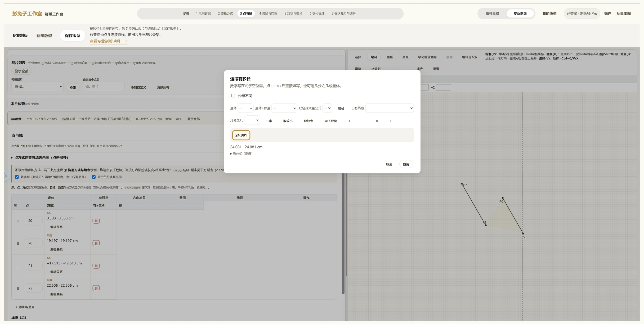The image size is (644, 324).
Task: Select the 圆弧 drawing tool
Action: 390,57
